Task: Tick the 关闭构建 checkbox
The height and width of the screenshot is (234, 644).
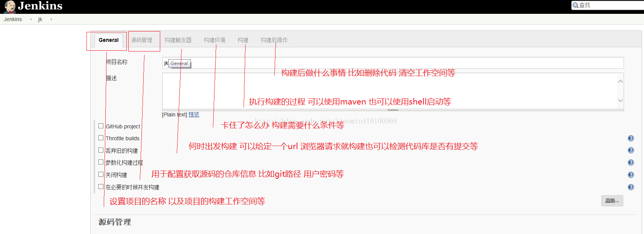Action: coord(101,174)
